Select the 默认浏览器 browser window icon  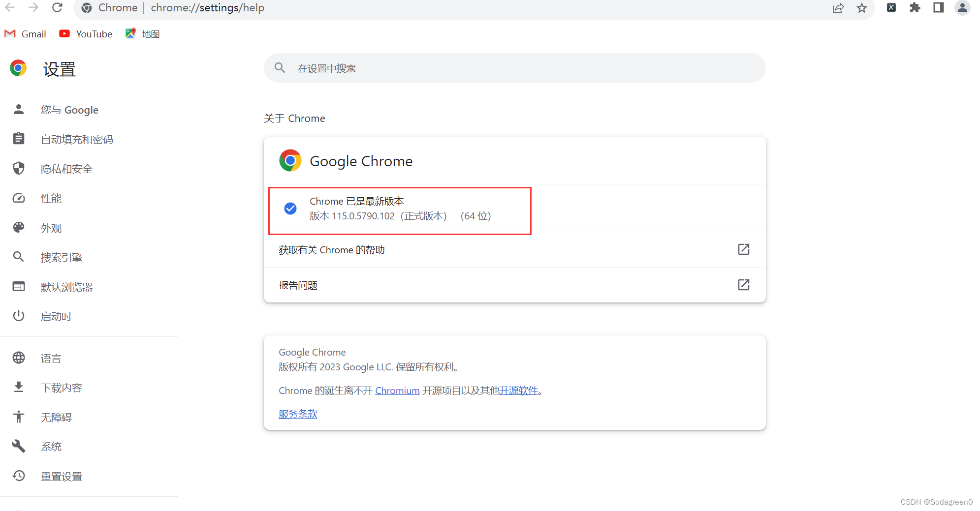coord(19,286)
